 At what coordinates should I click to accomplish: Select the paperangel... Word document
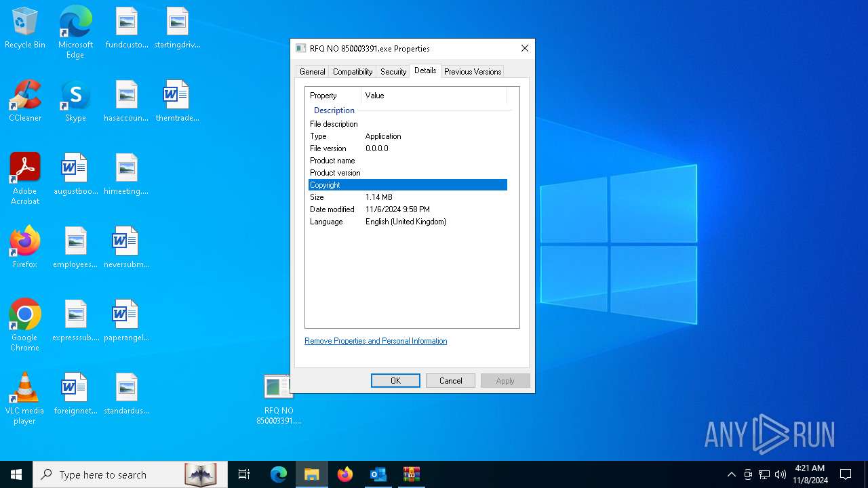[x=126, y=321]
